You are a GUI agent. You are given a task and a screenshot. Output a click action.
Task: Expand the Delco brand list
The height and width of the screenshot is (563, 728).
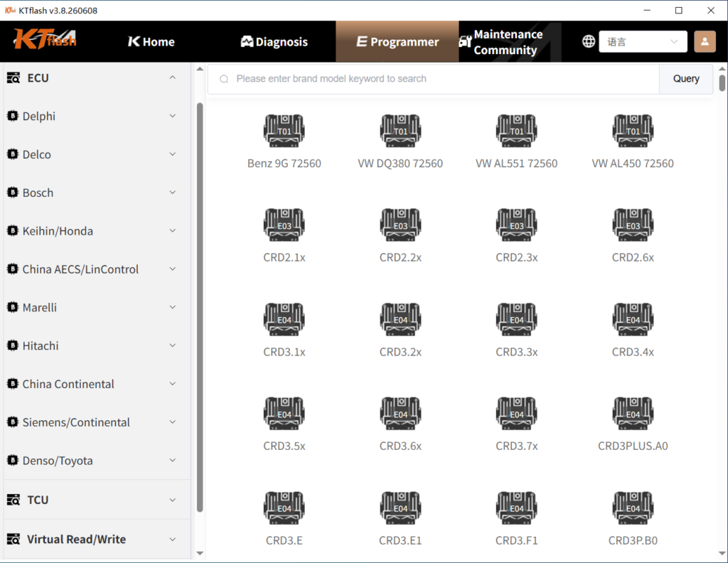coord(97,154)
